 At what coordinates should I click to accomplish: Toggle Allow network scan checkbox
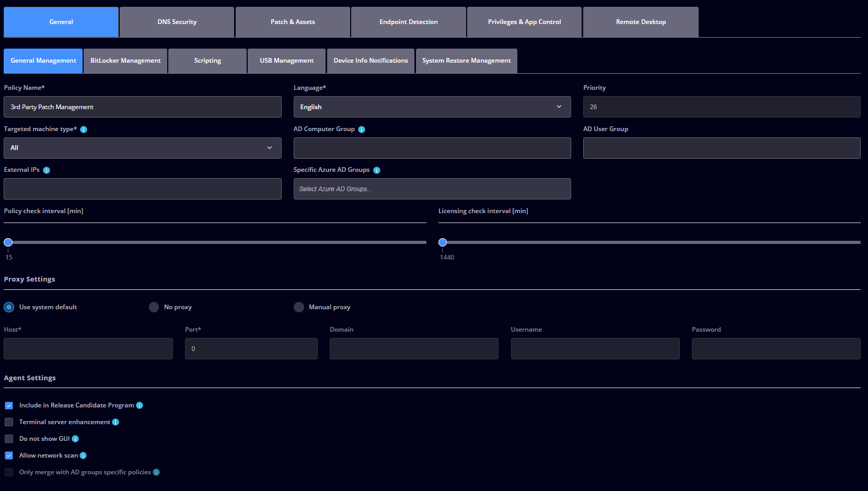click(x=9, y=455)
